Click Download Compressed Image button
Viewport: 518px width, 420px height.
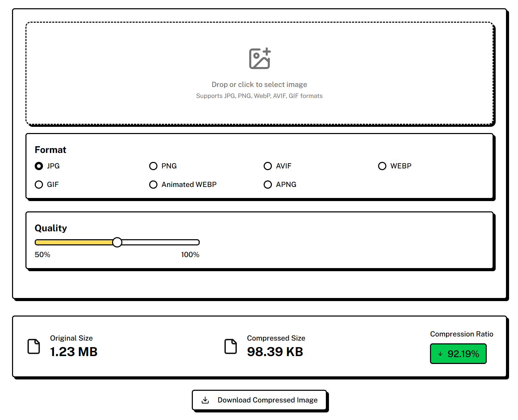(259, 400)
